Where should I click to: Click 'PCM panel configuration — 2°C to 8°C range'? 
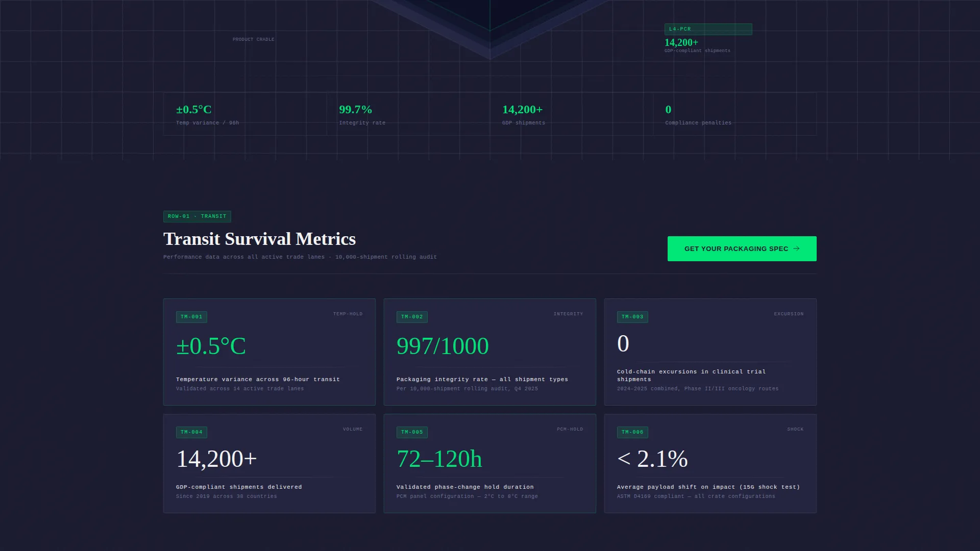[467, 496]
